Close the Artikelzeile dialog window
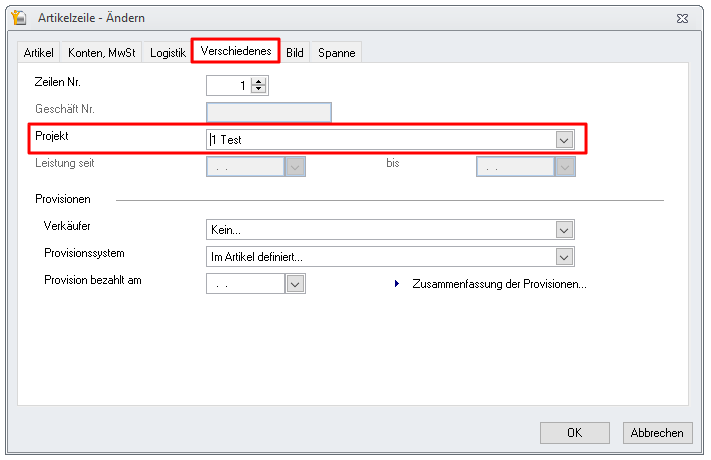 [x=683, y=18]
